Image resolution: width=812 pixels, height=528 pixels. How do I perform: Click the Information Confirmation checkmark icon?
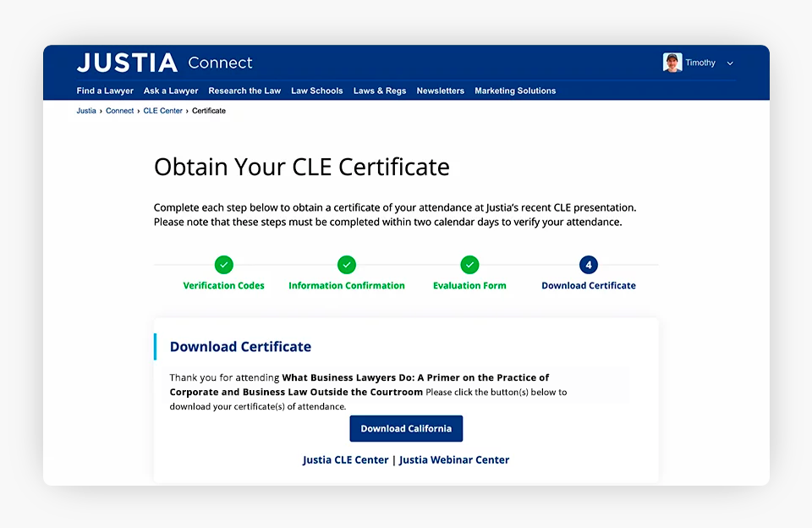click(347, 265)
